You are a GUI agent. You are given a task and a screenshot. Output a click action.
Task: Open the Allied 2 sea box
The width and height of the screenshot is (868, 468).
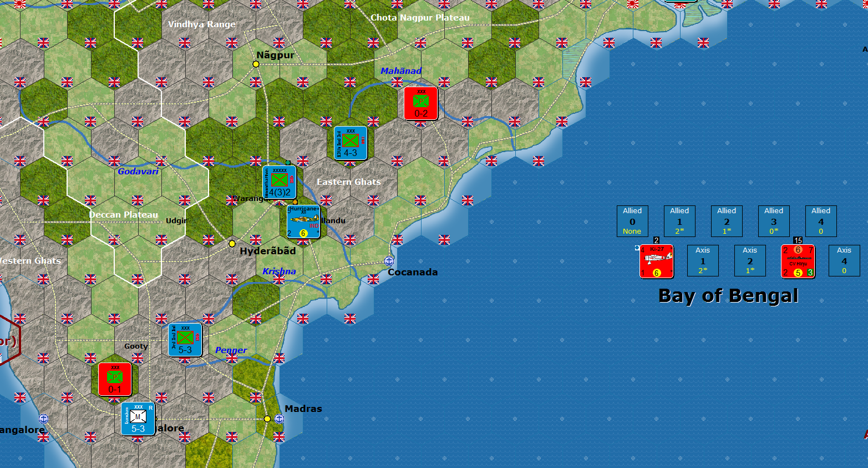727,221
